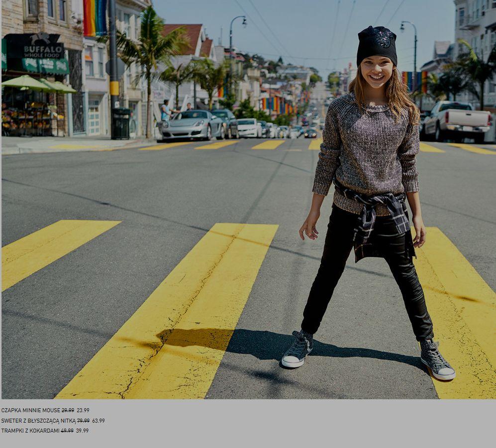This screenshot has width=496, height=448.
Task: Click the black beanie hat on the model
Action: 377,45
